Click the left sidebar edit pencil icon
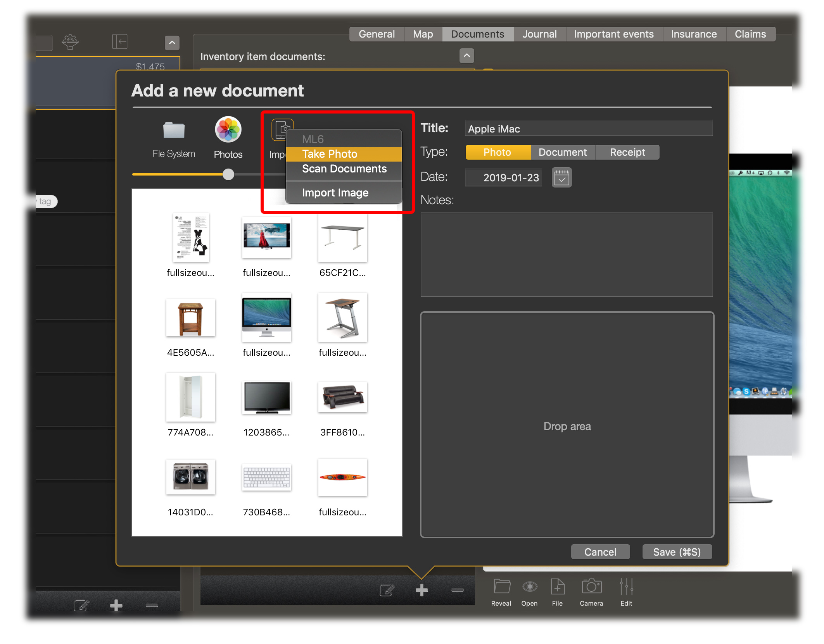The height and width of the screenshot is (644, 824). click(82, 605)
